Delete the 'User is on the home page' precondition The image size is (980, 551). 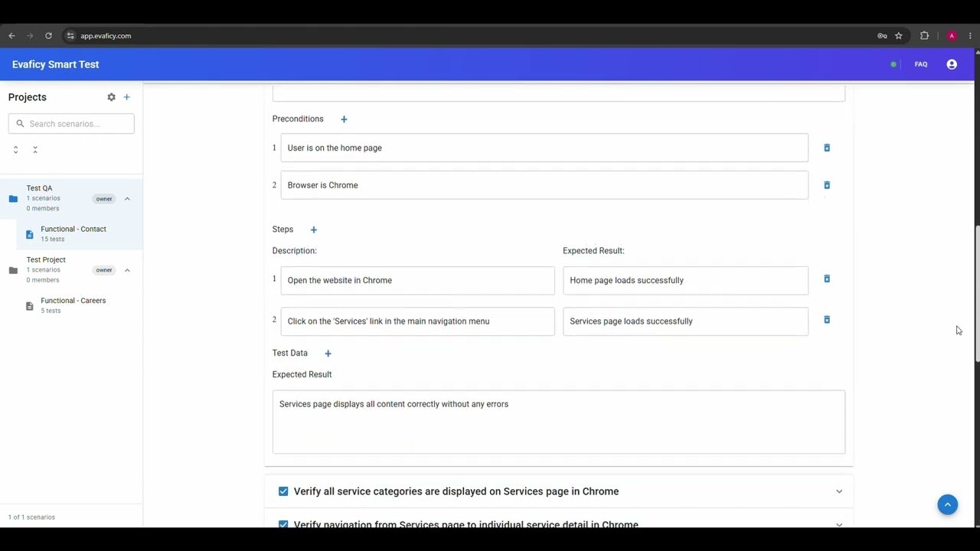[x=827, y=148]
